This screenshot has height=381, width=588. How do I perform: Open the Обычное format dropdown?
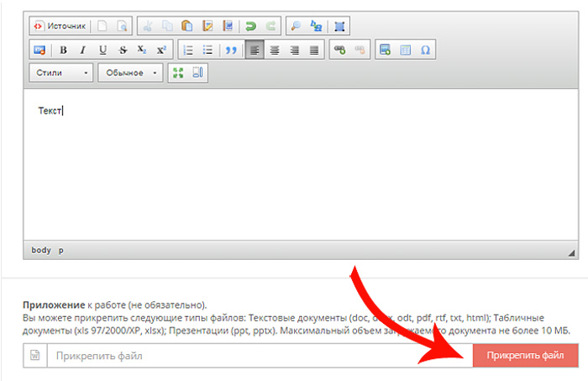coord(131,73)
